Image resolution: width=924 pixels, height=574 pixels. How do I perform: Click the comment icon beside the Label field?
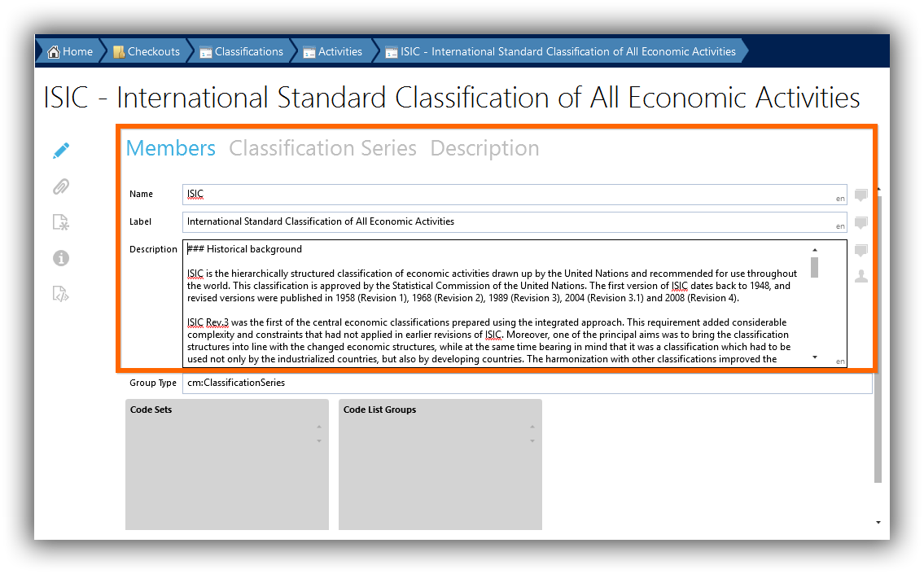point(861,223)
